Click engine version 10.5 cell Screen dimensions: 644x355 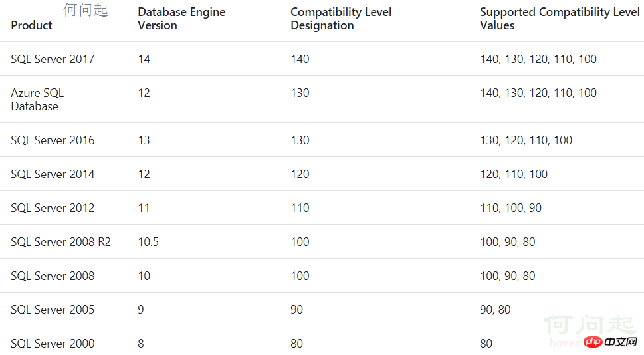click(148, 242)
